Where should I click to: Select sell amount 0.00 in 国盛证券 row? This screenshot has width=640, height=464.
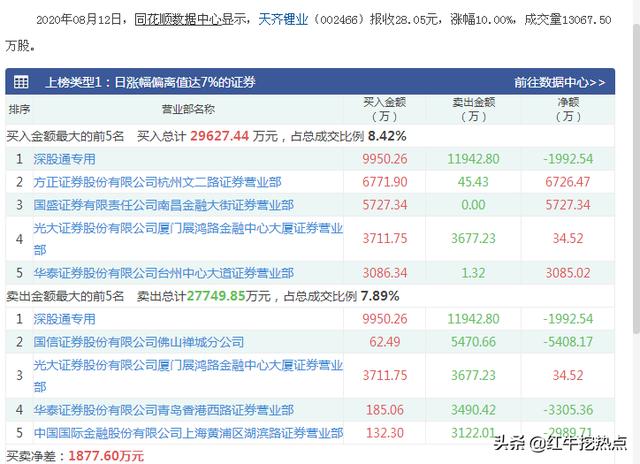click(473, 204)
